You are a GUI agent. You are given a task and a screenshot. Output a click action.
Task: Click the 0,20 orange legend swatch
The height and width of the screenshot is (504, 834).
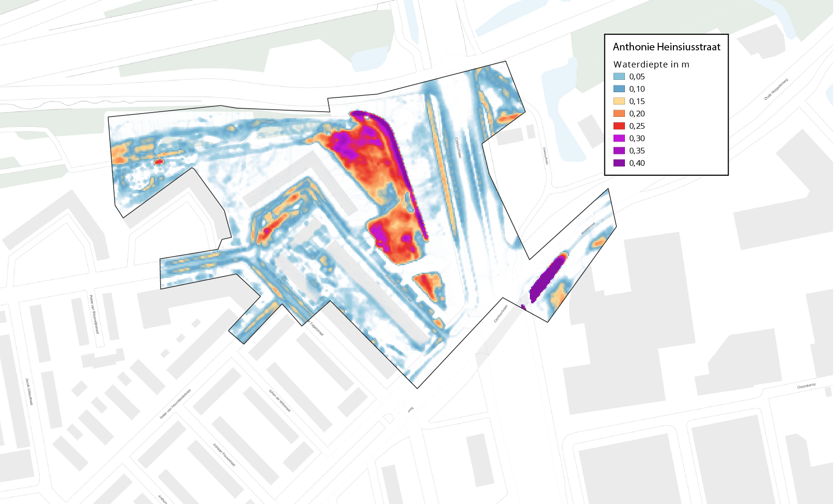(x=619, y=114)
